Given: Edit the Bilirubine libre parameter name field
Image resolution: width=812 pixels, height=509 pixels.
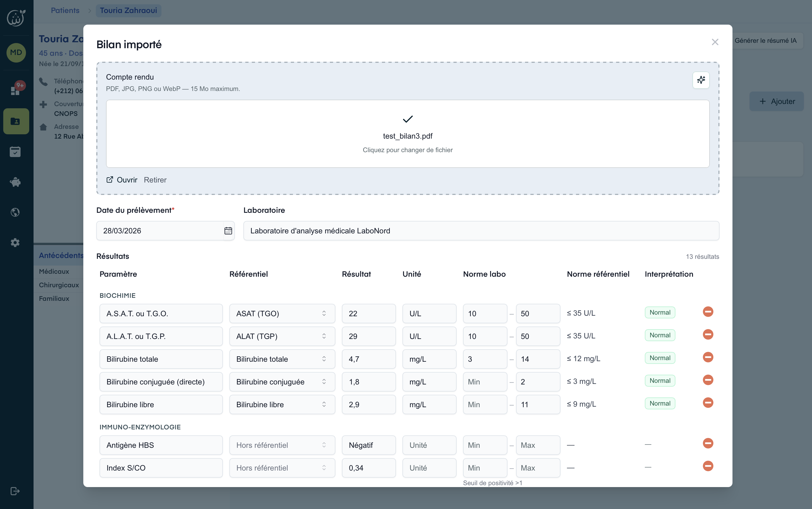Looking at the screenshot, I should coord(161,405).
